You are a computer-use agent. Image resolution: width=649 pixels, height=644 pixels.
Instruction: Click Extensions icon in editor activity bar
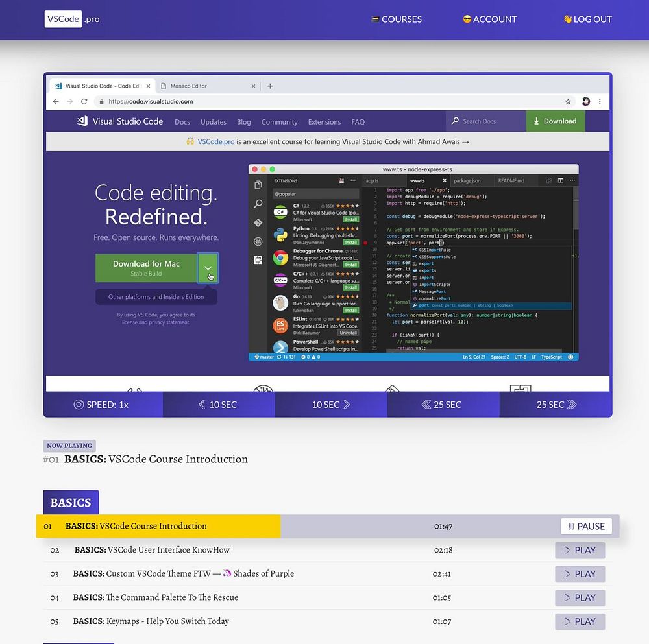[258, 260]
